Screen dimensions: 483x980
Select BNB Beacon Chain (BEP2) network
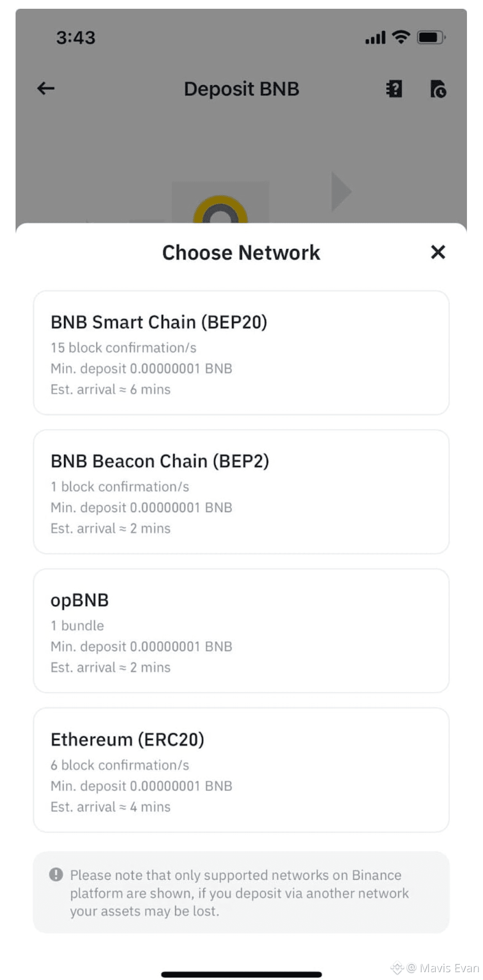point(241,492)
